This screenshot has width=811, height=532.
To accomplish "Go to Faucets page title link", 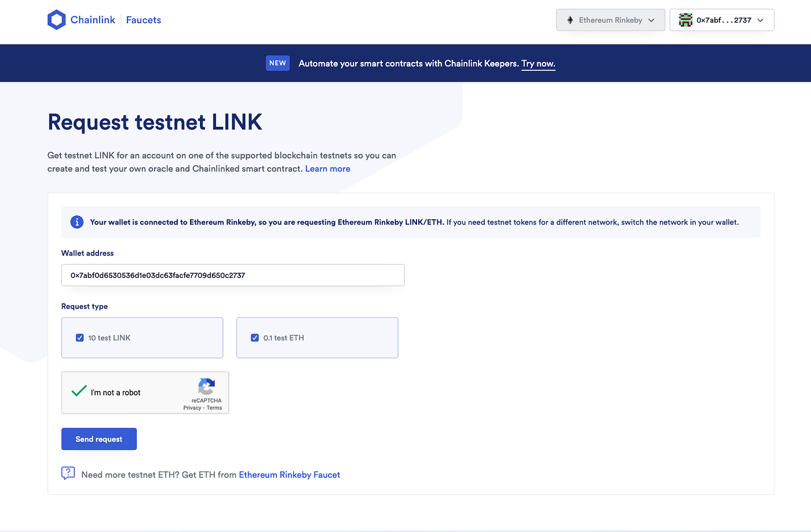I will (x=144, y=20).
